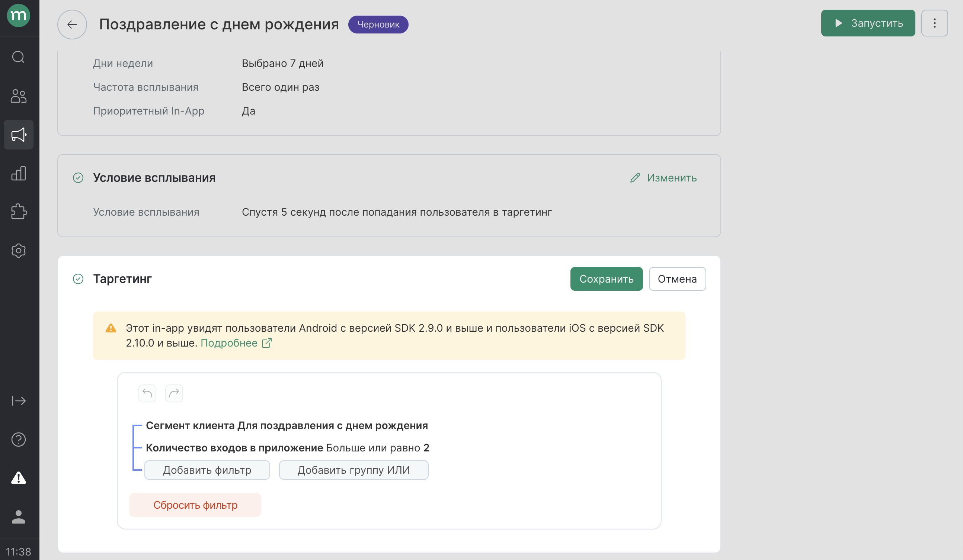This screenshot has height=560, width=963.
Task: Click Добавить фильтр button
Action: pyautogui.click(x=207, y=470)
